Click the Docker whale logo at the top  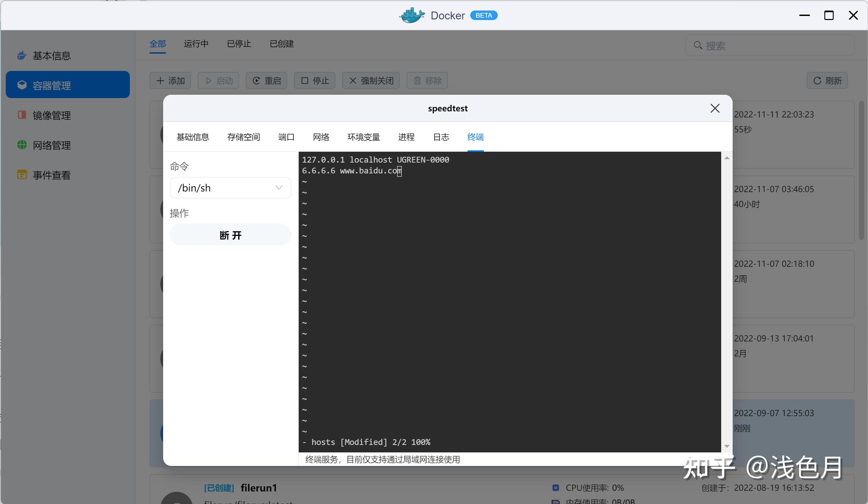point(411,15)
